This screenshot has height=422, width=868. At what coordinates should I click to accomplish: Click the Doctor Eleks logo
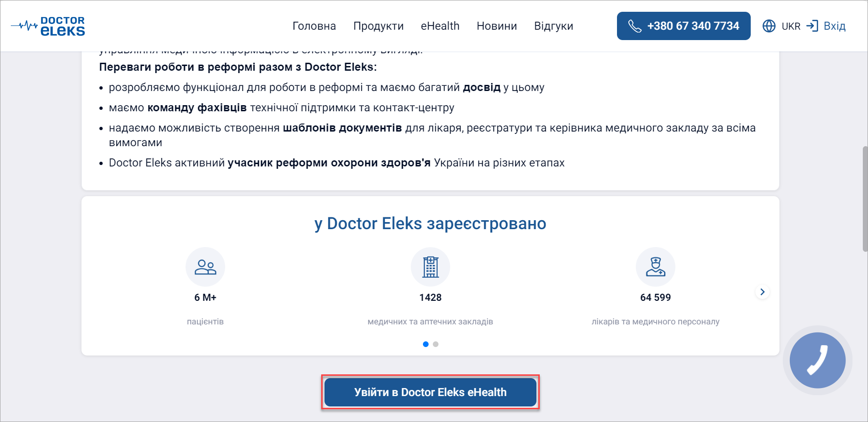tap(48, 26)
